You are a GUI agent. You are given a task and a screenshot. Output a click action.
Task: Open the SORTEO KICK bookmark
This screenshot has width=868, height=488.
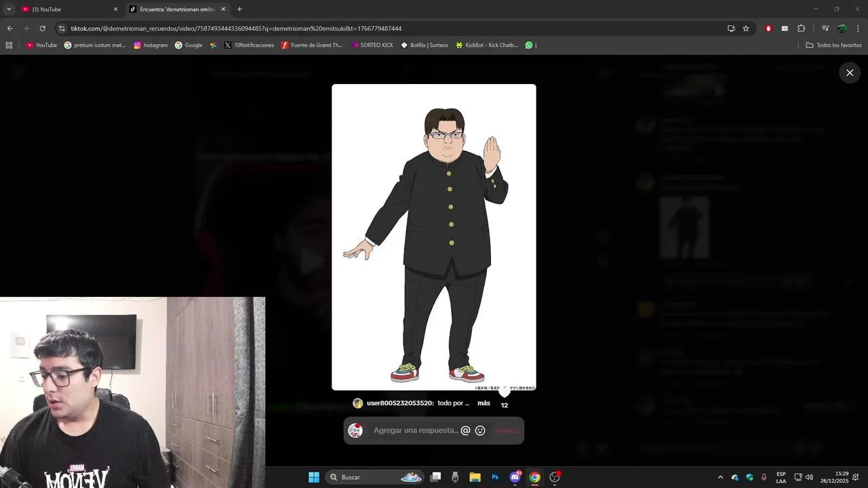coord(372,45)
